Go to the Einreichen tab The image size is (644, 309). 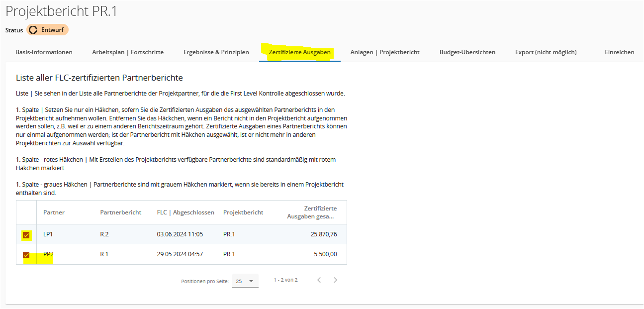coord(619,52)
